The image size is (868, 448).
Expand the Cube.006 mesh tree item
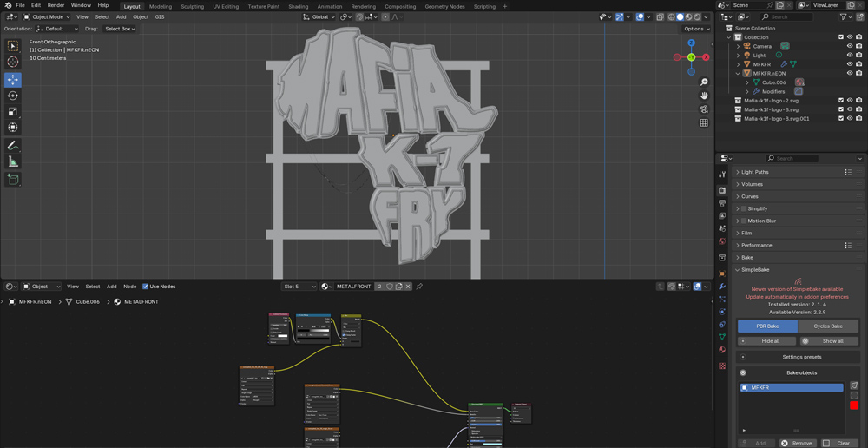747,82
